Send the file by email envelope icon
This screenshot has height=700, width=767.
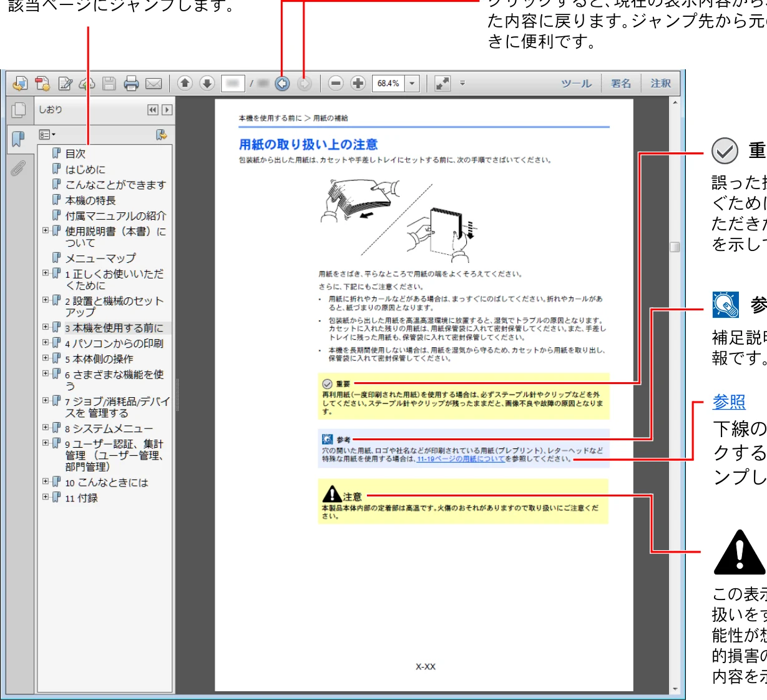click(x=154, y=84)
